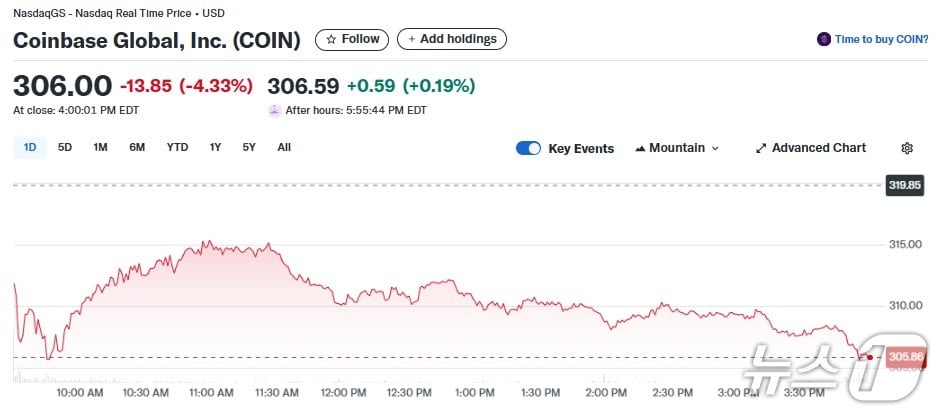Click the 319.85 previous close label
941x415 pixels.
904,185
